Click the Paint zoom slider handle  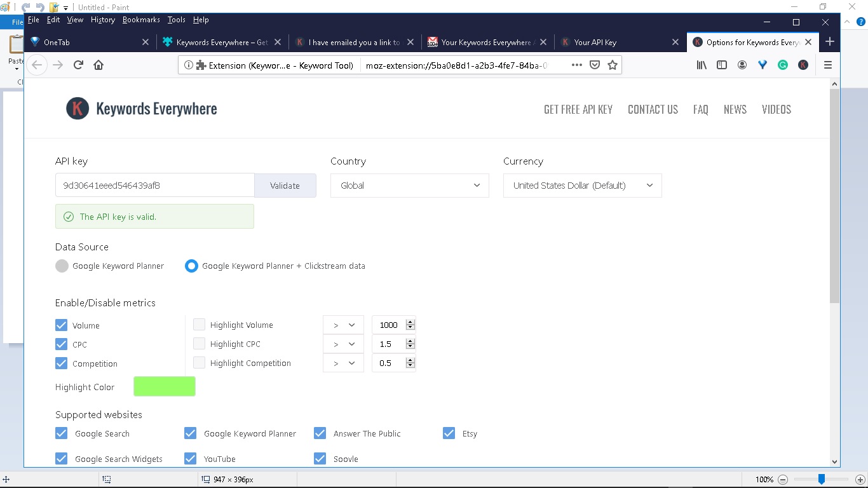pyautogui.click(x=822, y=479)
